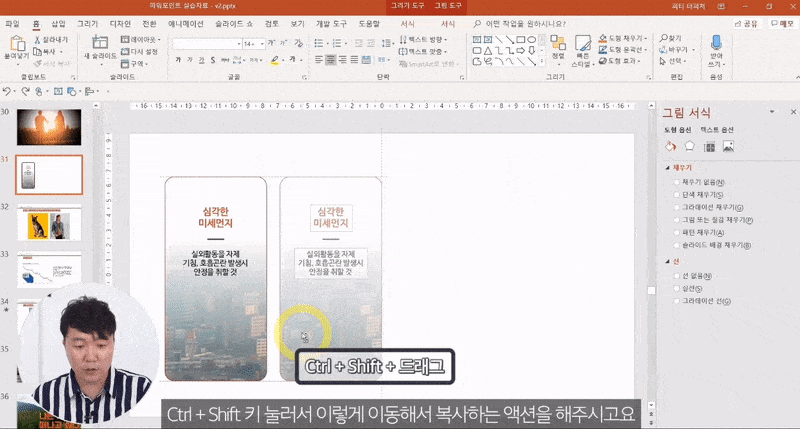Open Picture icon in format pane
This screenshot has width=800, height=429.
[x=728, y=146]
